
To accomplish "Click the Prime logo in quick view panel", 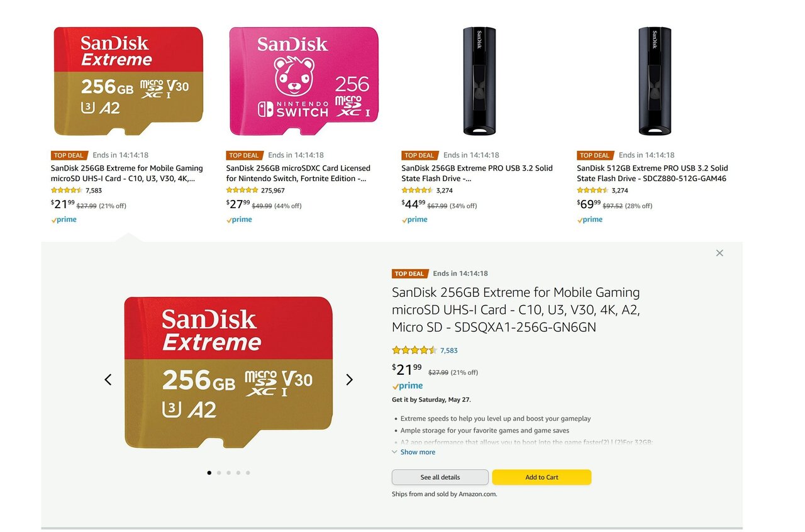I will point(408,386).
